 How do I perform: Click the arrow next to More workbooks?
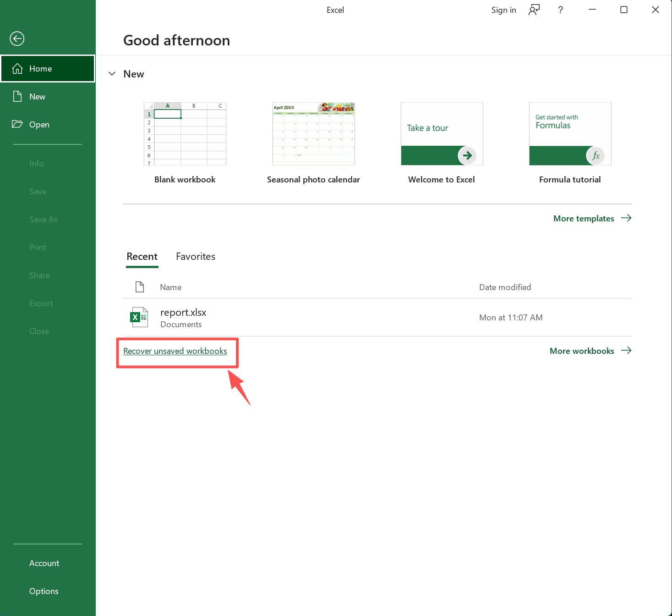click(626, 351)
